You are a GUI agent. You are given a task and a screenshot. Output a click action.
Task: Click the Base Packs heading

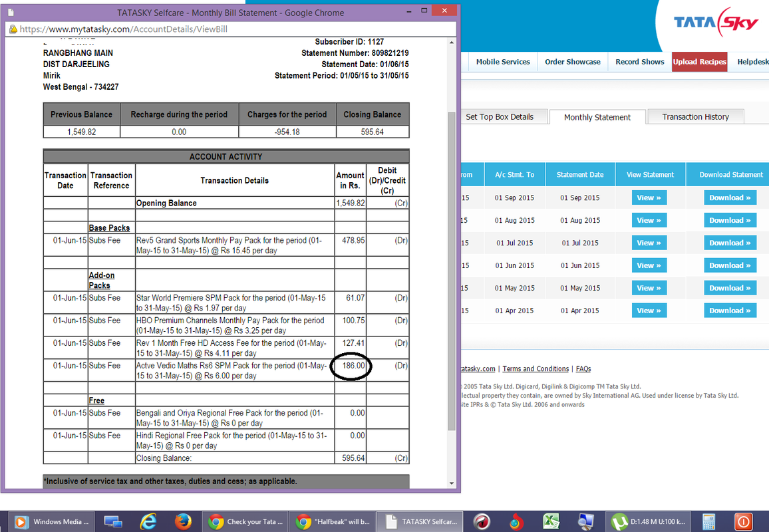coord(109,228)
